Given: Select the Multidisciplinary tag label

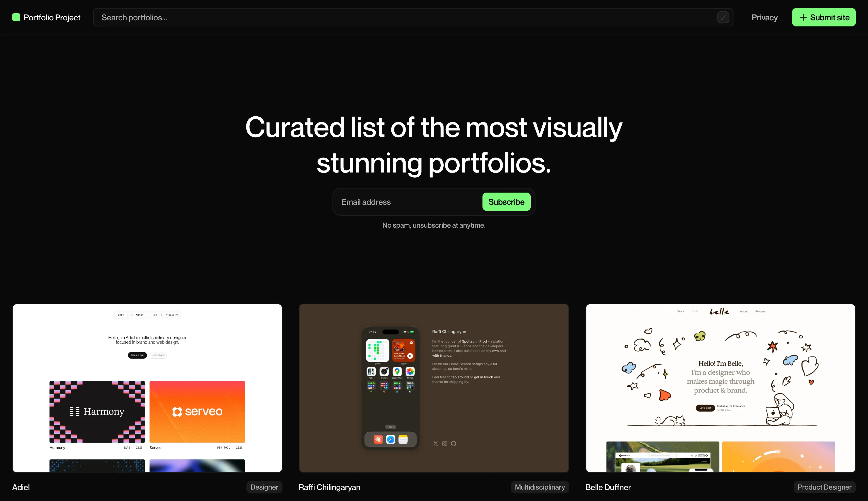Looking at the screenshot, I should [x=539, y=487].
